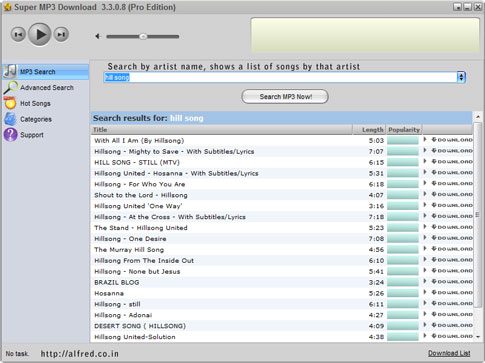The height and width of the screenshot is (363, 485).
Task: Click into the artist search field
Action: tap(280, 77)
